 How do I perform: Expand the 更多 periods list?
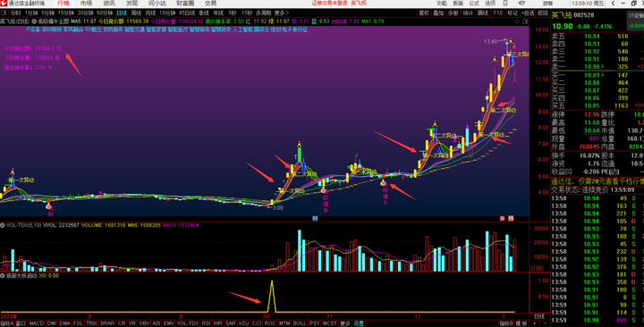282,13
